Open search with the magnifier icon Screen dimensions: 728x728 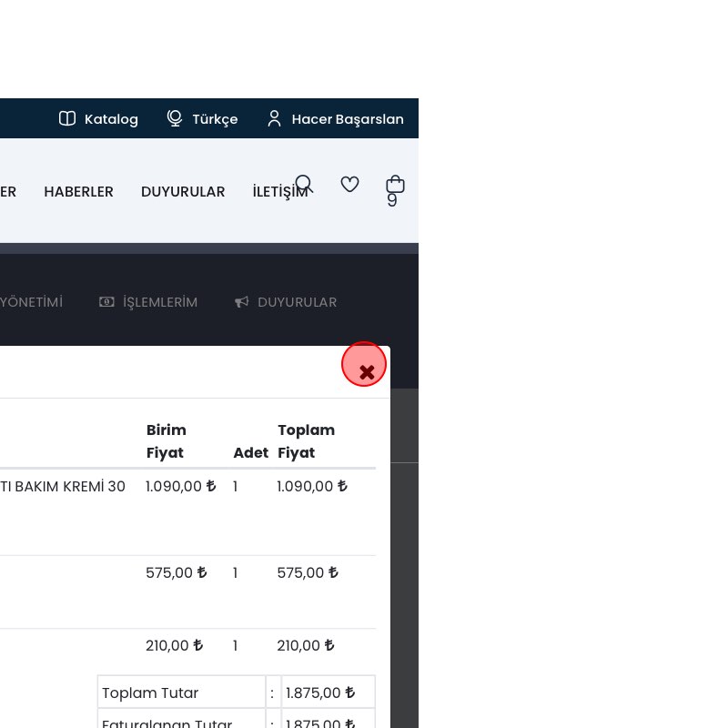point(304,185)
